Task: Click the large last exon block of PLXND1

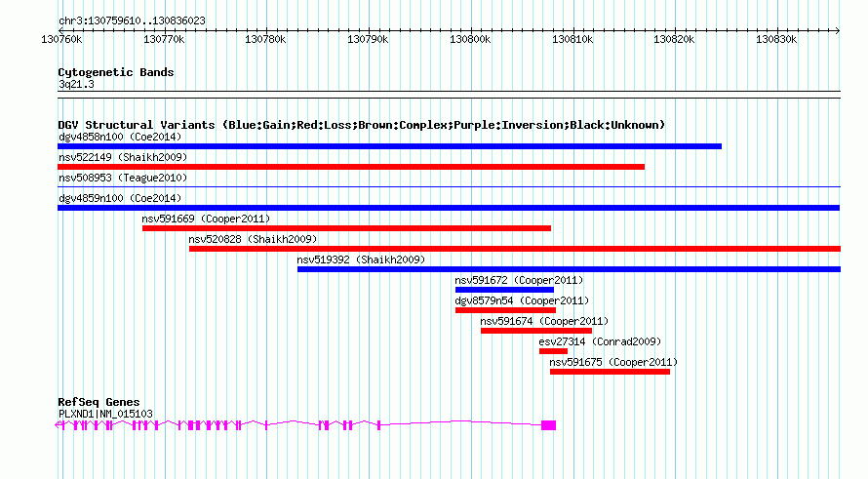Action: coord(548,425)
